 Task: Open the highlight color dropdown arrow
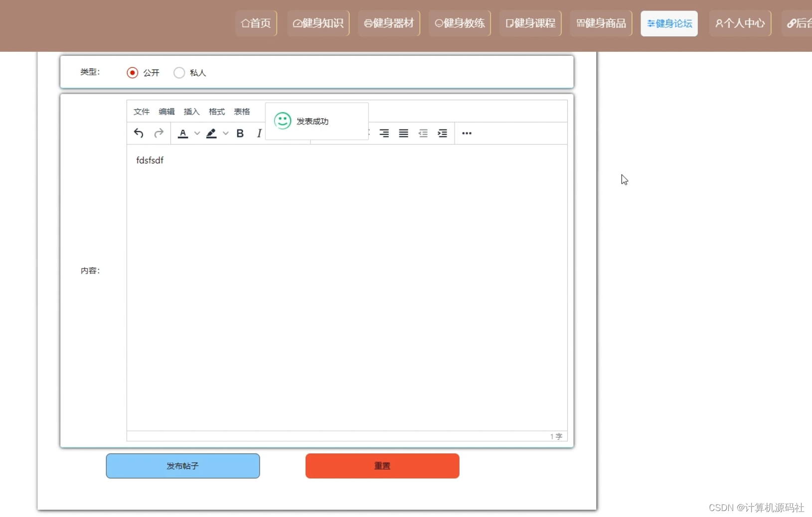coord(225,133)
